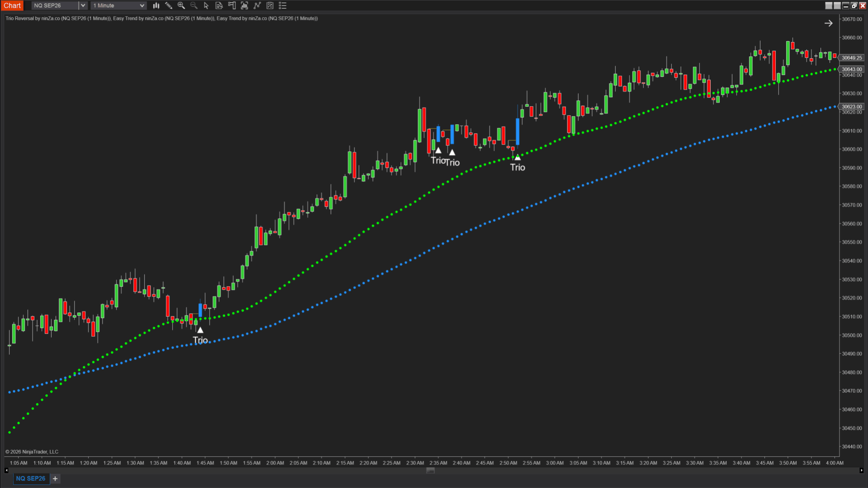This screenshot has height=488, width=868.
Task: Click the zoom out magnifier icon
Action: click(194, 5)
